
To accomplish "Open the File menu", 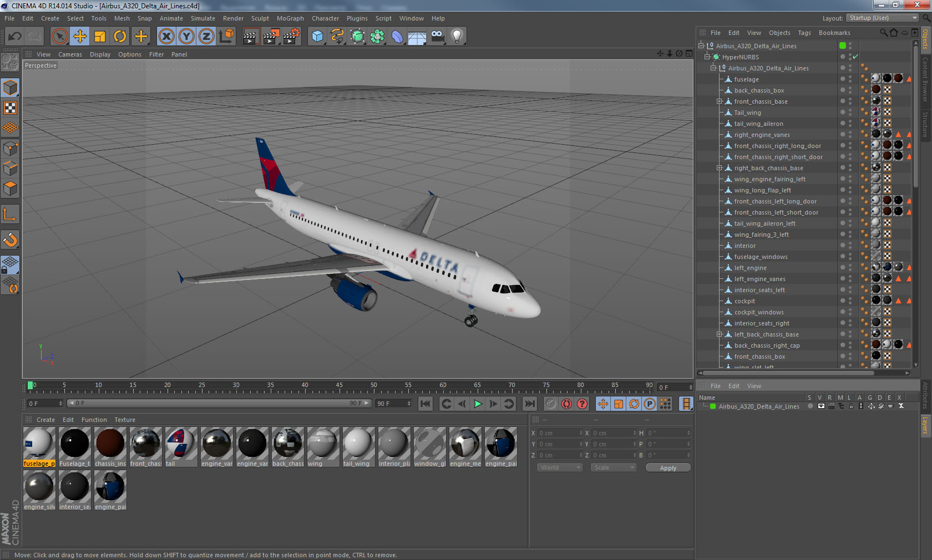I will 9,18.
